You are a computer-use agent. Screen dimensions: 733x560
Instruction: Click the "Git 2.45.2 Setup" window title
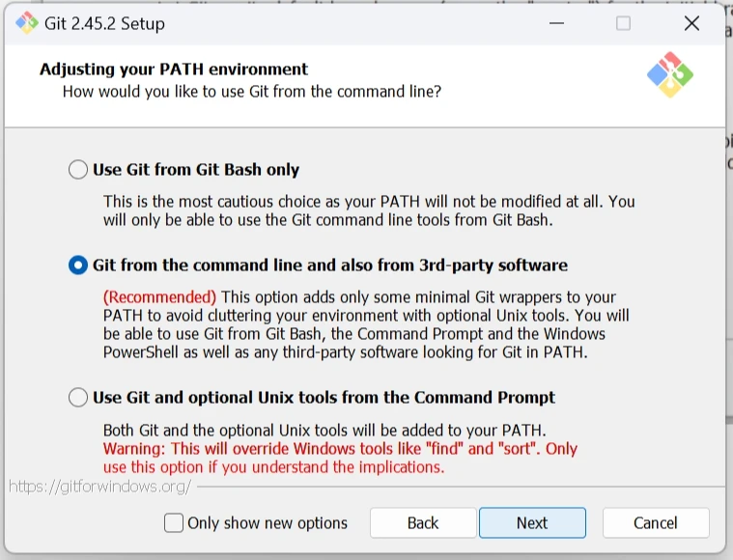click(x=104, y=23)
